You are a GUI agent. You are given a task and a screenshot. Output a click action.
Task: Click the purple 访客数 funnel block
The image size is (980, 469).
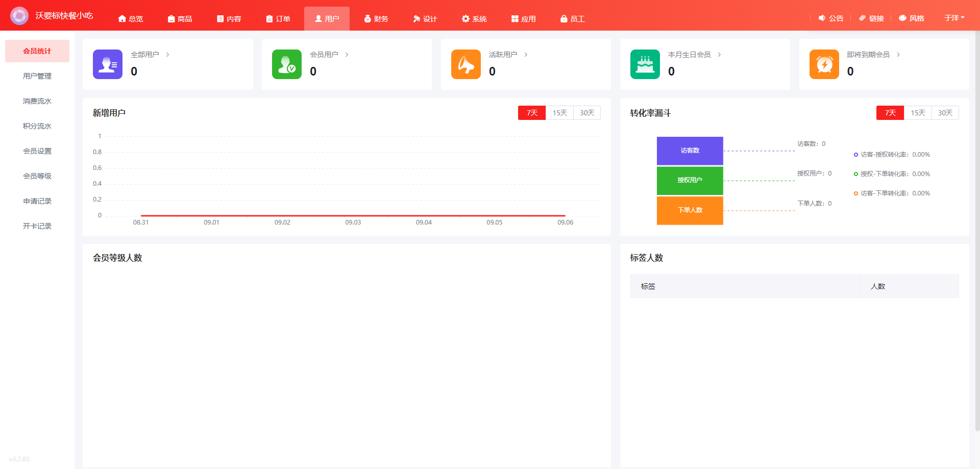pyautogui.click(x=690, y=151)
